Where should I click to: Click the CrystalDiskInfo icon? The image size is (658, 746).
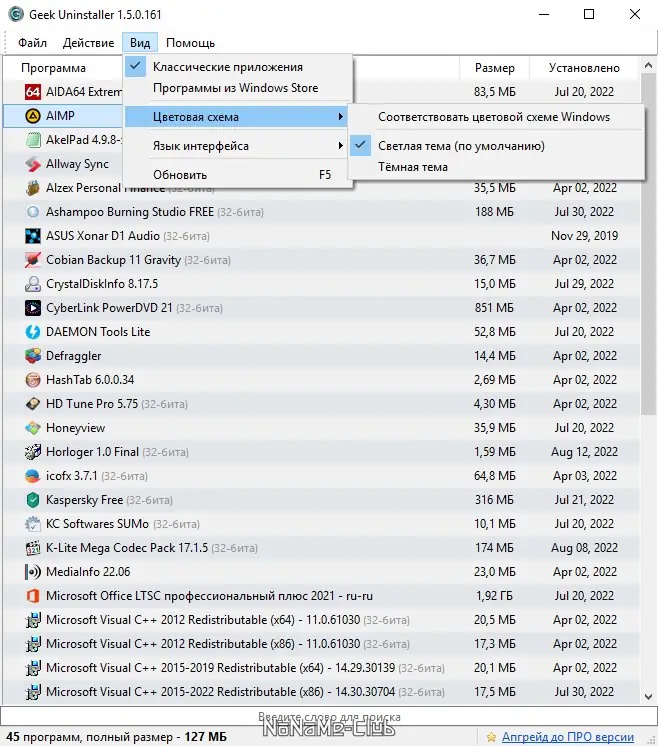tap(33, 284)
